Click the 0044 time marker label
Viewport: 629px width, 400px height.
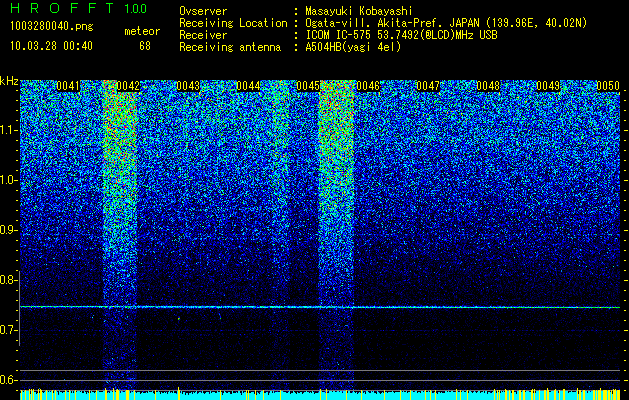click(x=248, y=86)
